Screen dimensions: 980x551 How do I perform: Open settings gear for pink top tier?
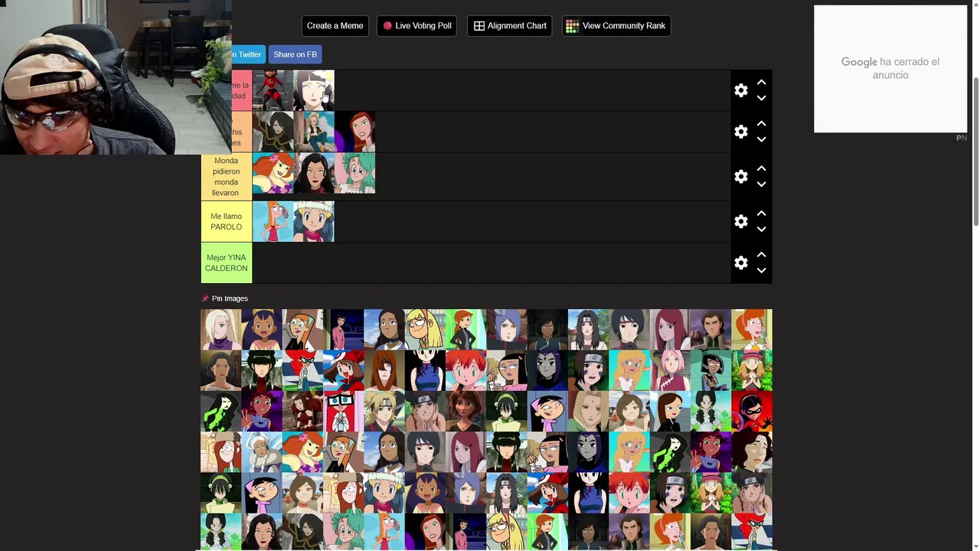tap(740, 90)
